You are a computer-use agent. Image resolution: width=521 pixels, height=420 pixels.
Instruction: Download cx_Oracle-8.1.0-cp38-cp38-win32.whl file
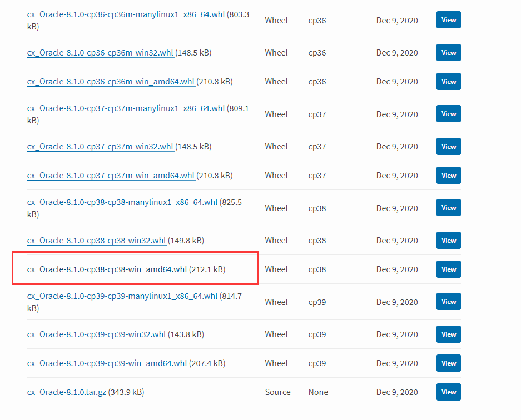point(97,241)
